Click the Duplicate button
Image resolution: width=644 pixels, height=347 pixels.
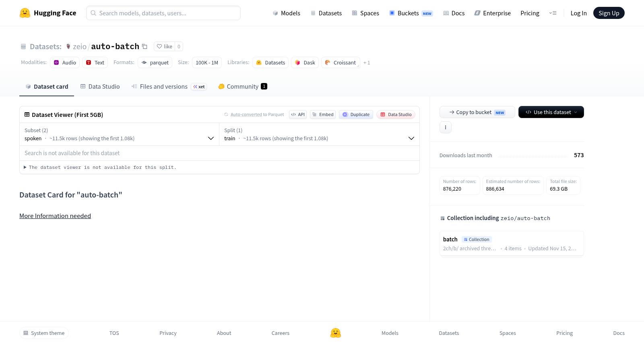[356, 114]
